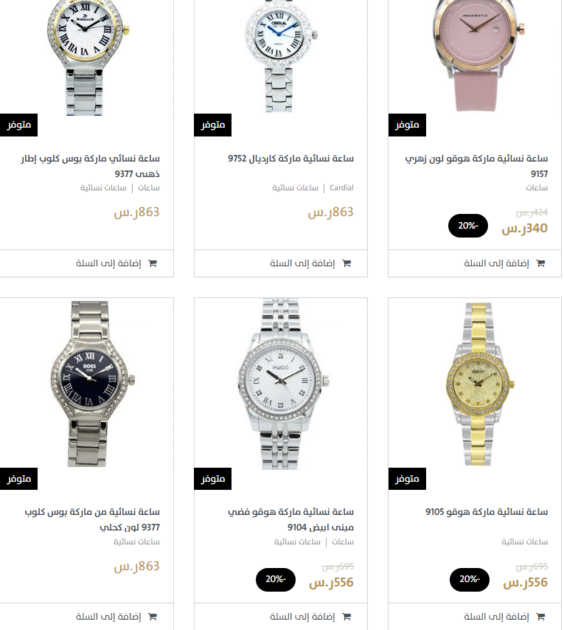This screenshot has height=630, width=564.
Task: Click 20% discount badge on pink watch
Action: [468, 226]
